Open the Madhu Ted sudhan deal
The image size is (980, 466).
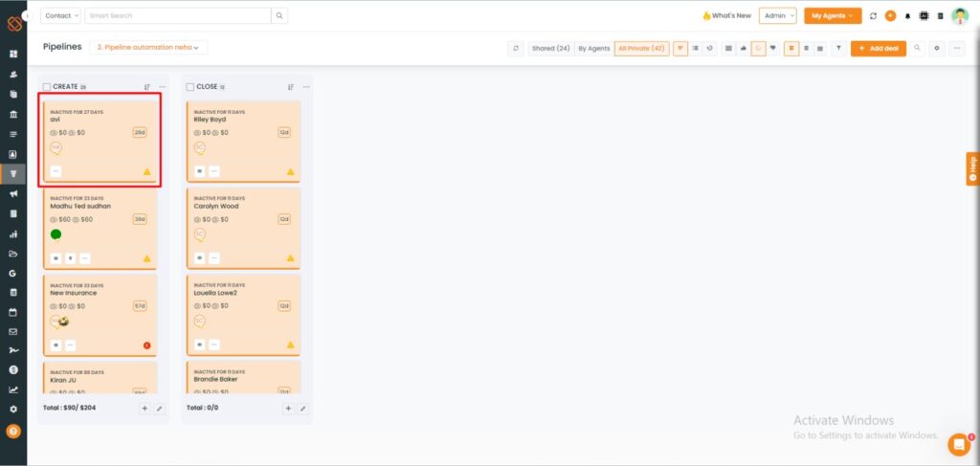click(100, 229)
